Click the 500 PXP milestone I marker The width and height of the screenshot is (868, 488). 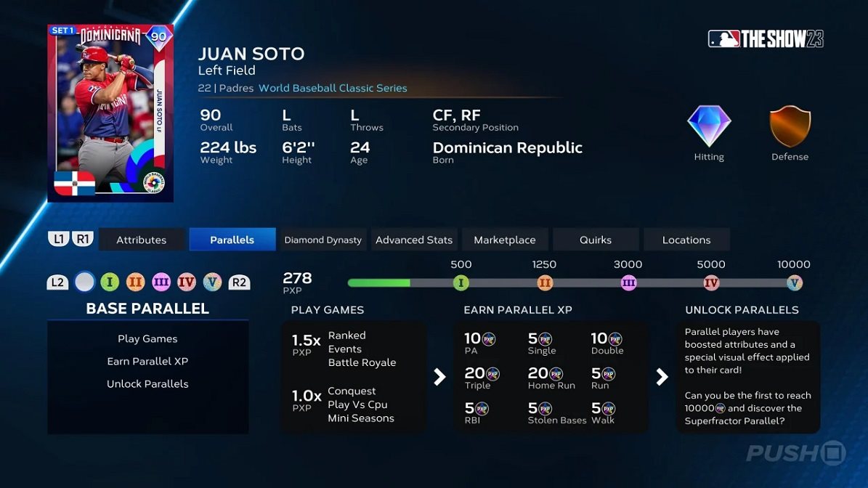pyautogui.click(x=461, y=282)
